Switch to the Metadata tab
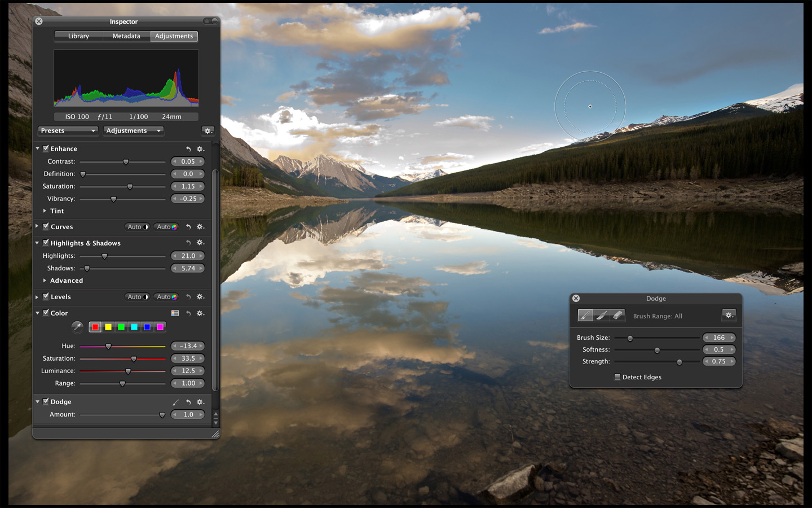Viewport: 812px width, 508px height. (126, 36)
